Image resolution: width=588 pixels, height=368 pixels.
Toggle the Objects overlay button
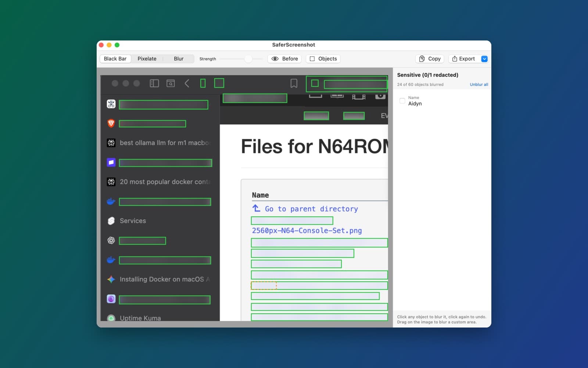tap(323, 59)
